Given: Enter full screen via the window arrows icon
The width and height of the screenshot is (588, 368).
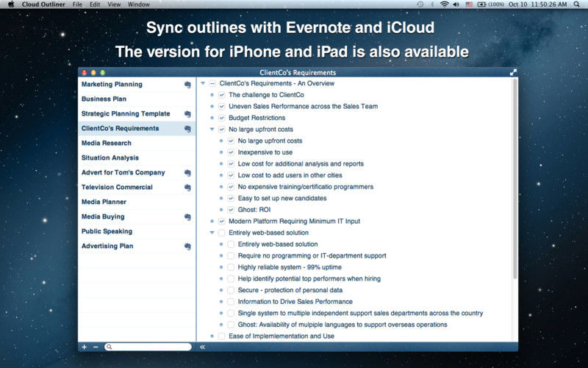Looking at the screenshot, I should point(513,72).
